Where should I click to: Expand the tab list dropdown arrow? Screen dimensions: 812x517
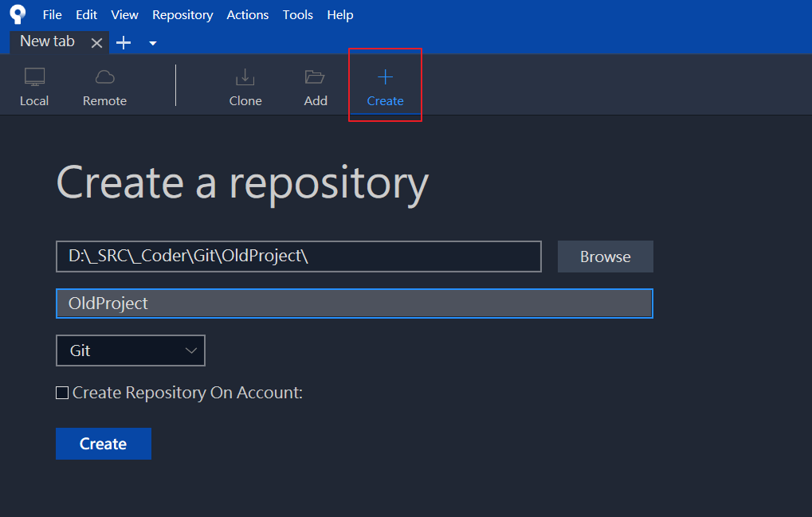pos(152,43)
